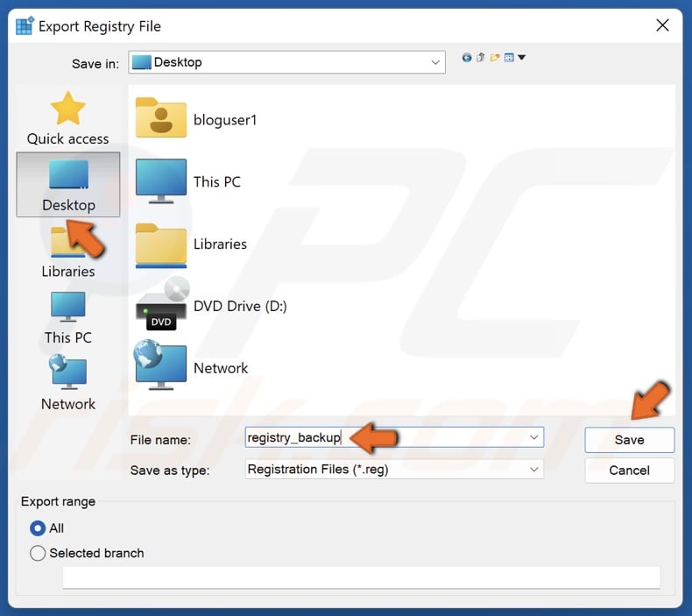Open the View Menu icon
692x616 pixels.
[x=509, y=58]
